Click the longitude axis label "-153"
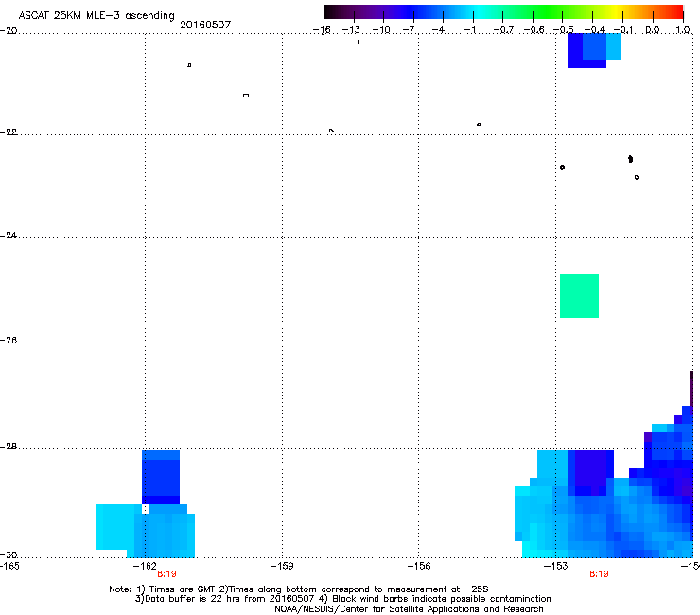The width and height of the screenshot is (700, 615). (556, 566)
